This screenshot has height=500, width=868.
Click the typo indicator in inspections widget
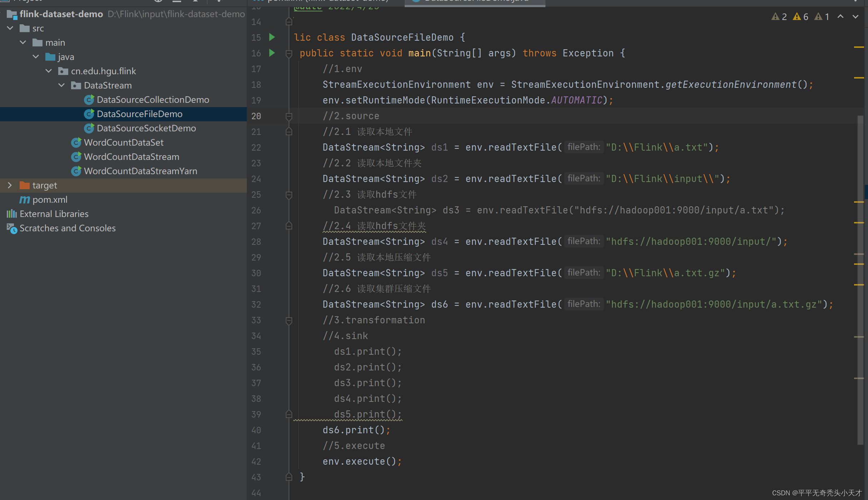click(822, 16)
